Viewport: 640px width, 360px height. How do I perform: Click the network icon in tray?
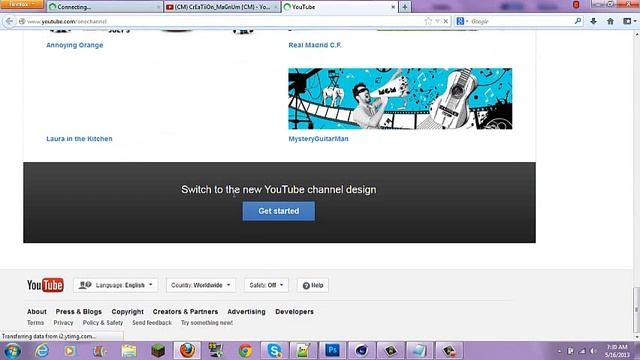(x=582, y=351)
